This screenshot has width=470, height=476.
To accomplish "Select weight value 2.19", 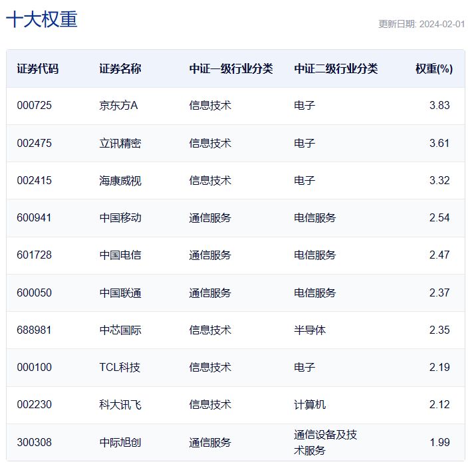I will [439, 368].
